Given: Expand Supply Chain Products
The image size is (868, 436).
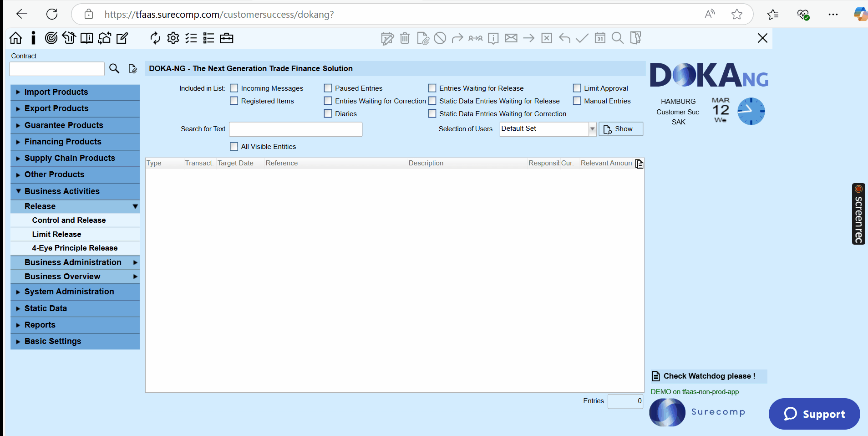Looking at the screenshot, I should [x=75, y=158].
